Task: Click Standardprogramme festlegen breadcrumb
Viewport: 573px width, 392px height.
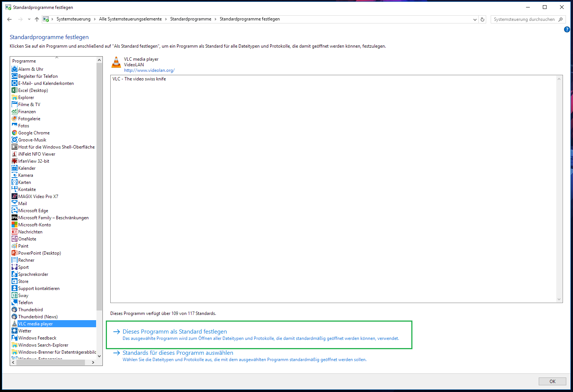Action: [250, 19]
